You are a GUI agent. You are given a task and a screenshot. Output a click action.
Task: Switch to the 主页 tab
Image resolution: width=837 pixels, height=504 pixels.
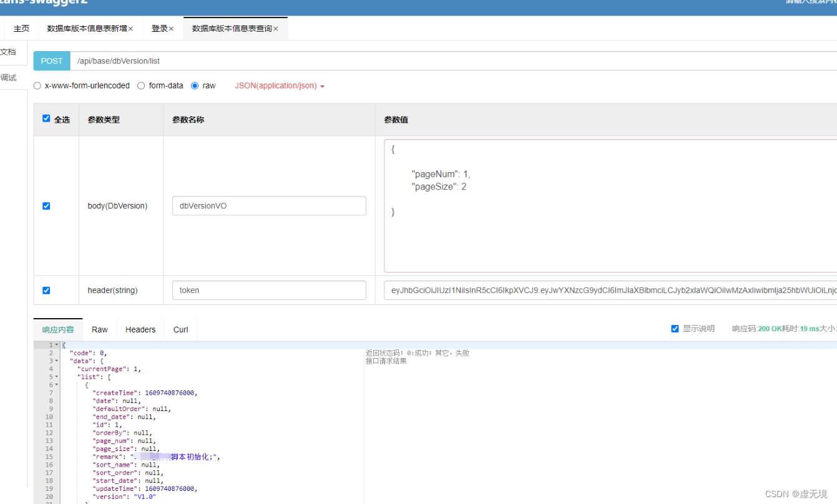[x=21, y=29]
